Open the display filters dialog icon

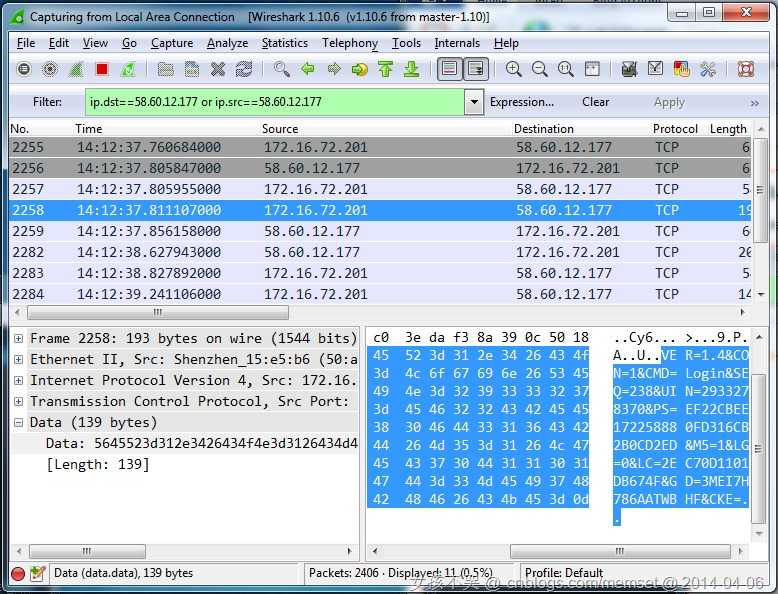655,69
